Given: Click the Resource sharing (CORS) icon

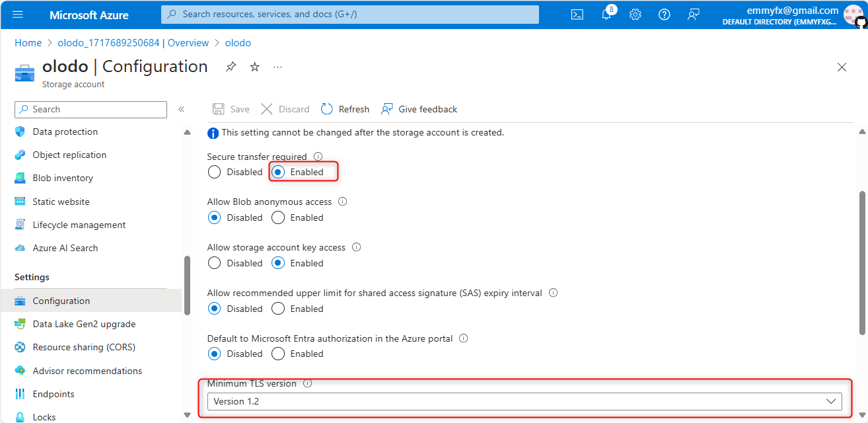Looking at the screenshot, I should (20, 347).
